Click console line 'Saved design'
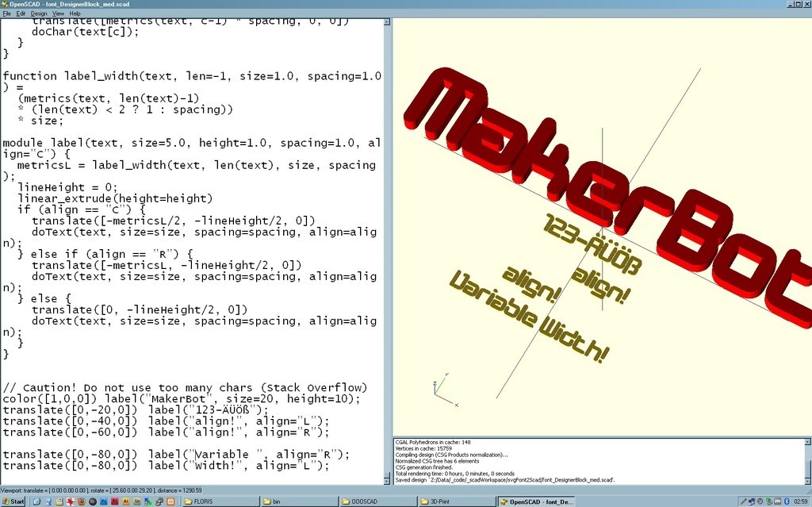812x507 pixels. (505, 479)
